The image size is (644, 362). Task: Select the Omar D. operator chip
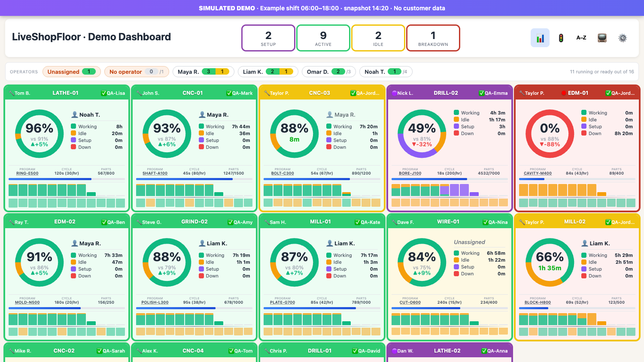pos(329,72)
